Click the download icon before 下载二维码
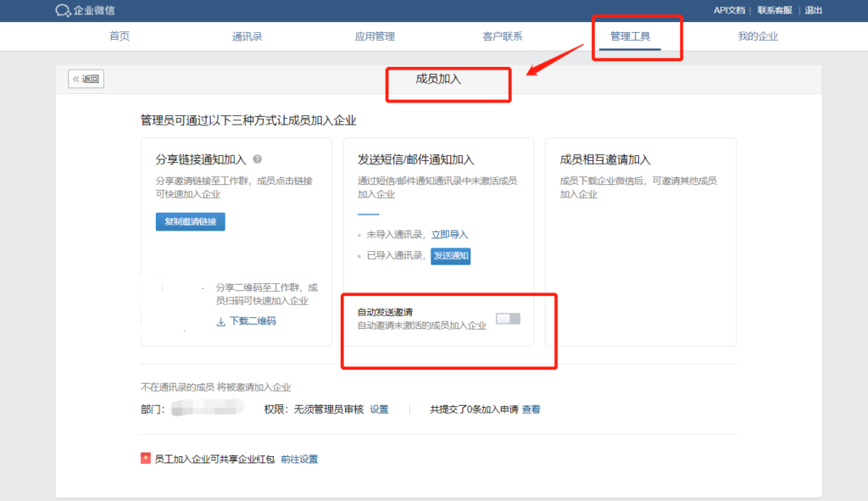The width and height of the screenshot is (868, 501). tap(220, 321)
